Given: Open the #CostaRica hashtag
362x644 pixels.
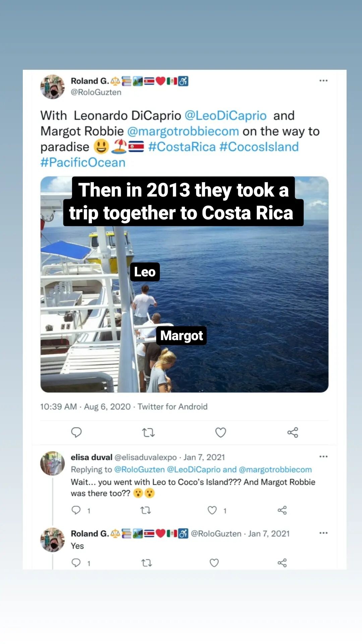Looking at the screenshot, I should click(x=182, y=147).
